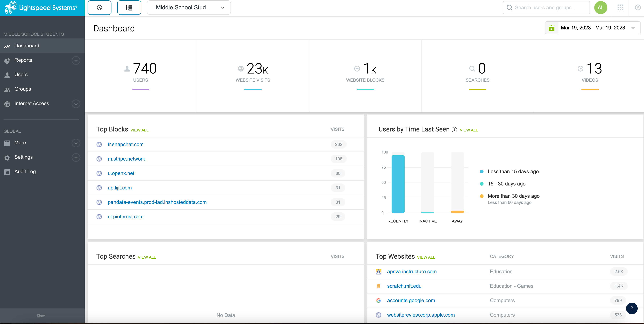Viewport: 644px width, 324px height.
Task: Click the key icon at sidebar bottom
Action: pos(41,316)
